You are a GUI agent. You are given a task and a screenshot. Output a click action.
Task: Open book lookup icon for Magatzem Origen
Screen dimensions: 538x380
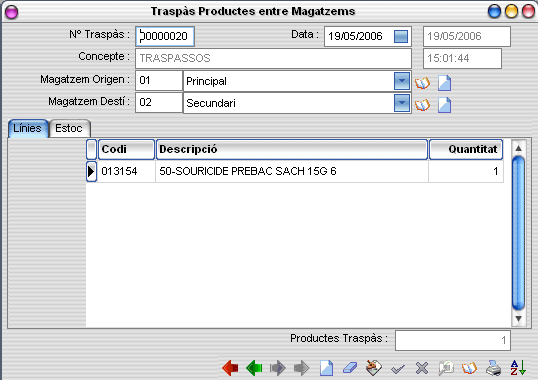[422, 83]
